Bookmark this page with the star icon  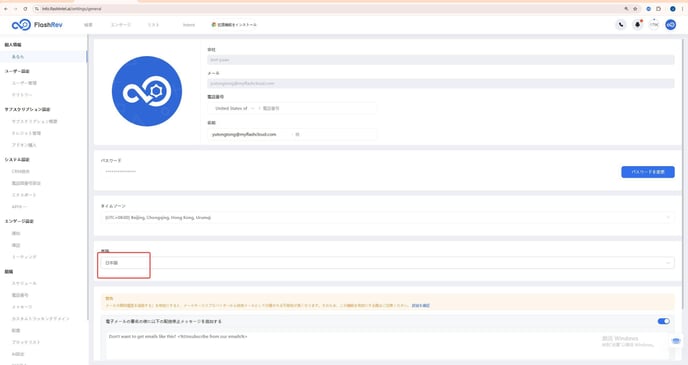pyautogui.click(x=635, y=9)
